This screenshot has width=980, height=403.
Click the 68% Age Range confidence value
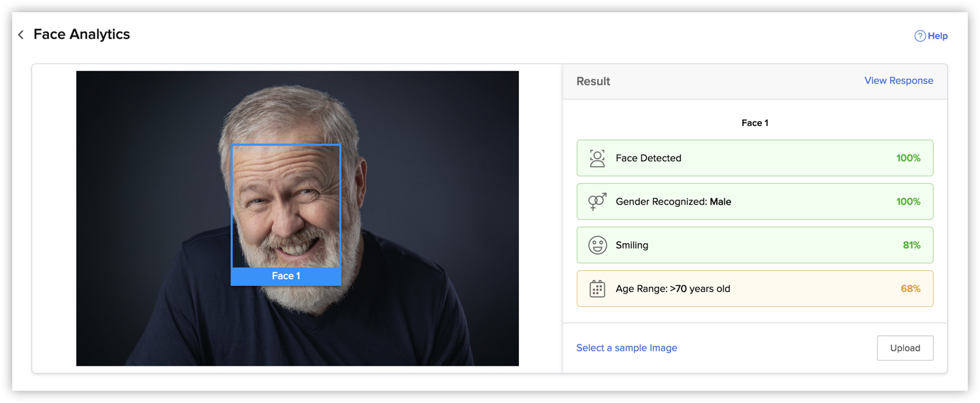pos(911,288)
